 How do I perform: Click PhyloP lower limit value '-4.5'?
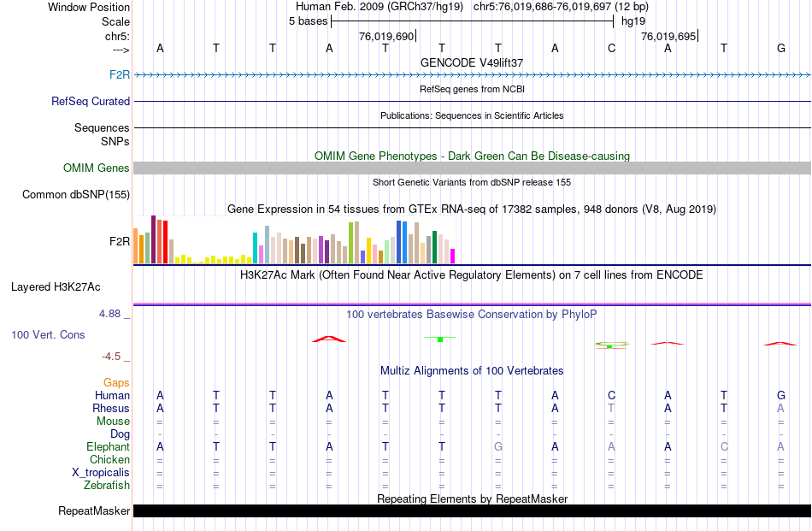111,357
